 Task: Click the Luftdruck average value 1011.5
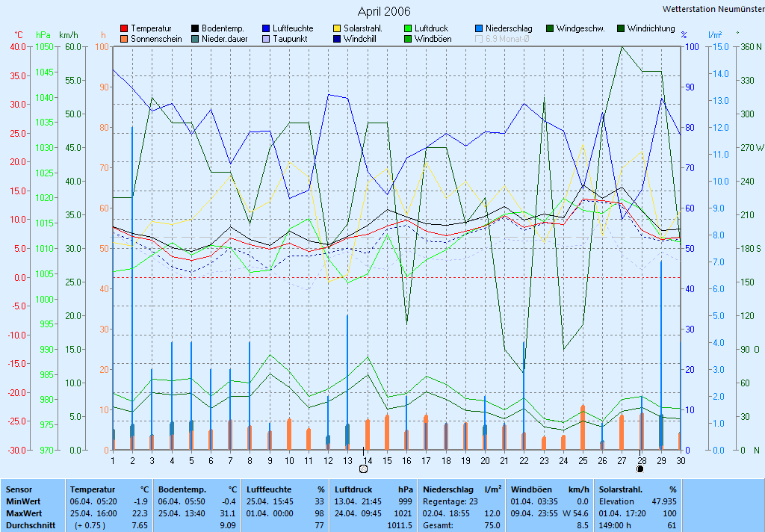tap(400, 526)
